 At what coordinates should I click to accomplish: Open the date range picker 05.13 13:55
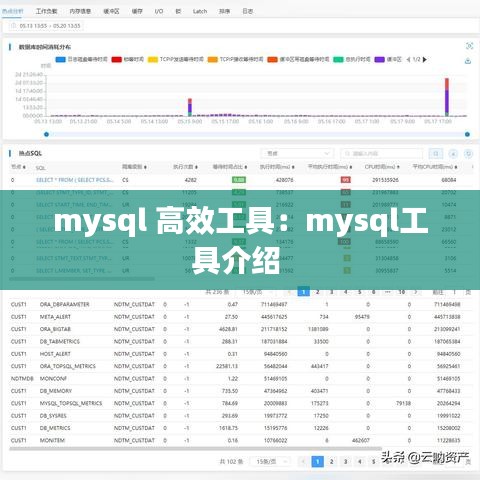click(x=46, y=26)
